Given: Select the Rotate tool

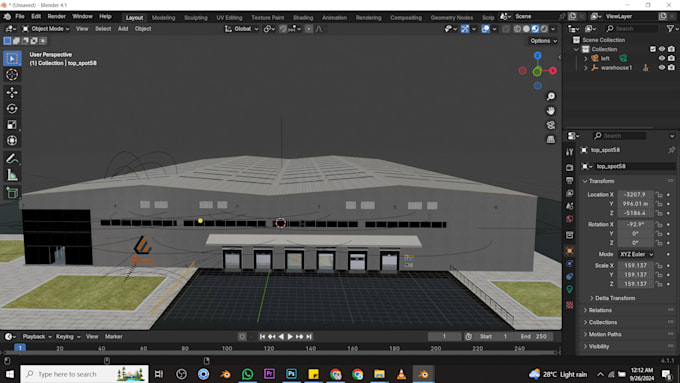Looking at the screenshot, I should (12, 108).
